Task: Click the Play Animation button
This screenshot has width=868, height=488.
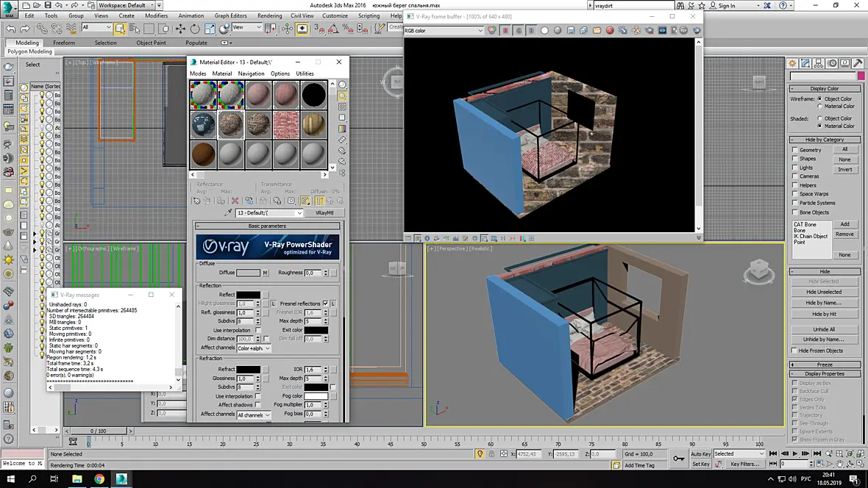Action: click(795, 453)
